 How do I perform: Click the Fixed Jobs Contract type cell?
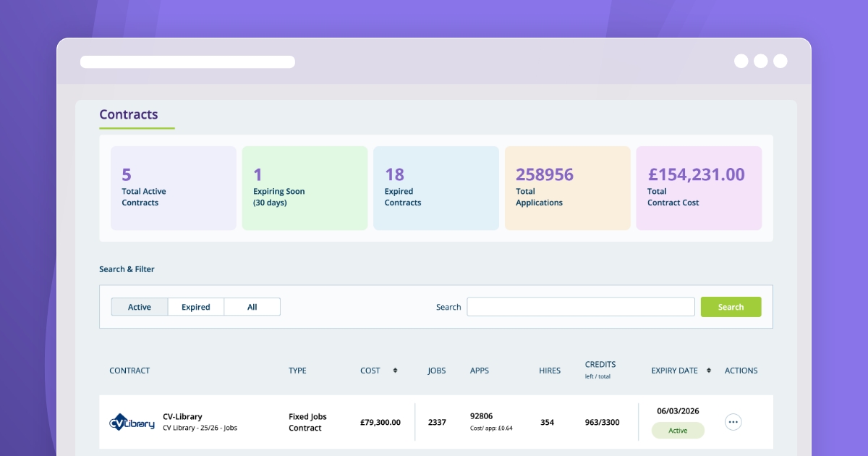[308, 422]
